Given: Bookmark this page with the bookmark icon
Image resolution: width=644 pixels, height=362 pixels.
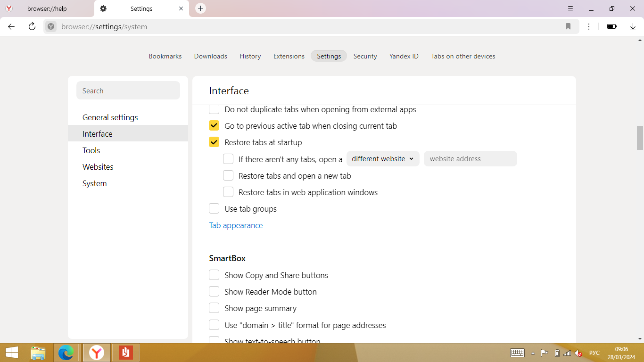Looking at the screenshot, I should point(568,26).
